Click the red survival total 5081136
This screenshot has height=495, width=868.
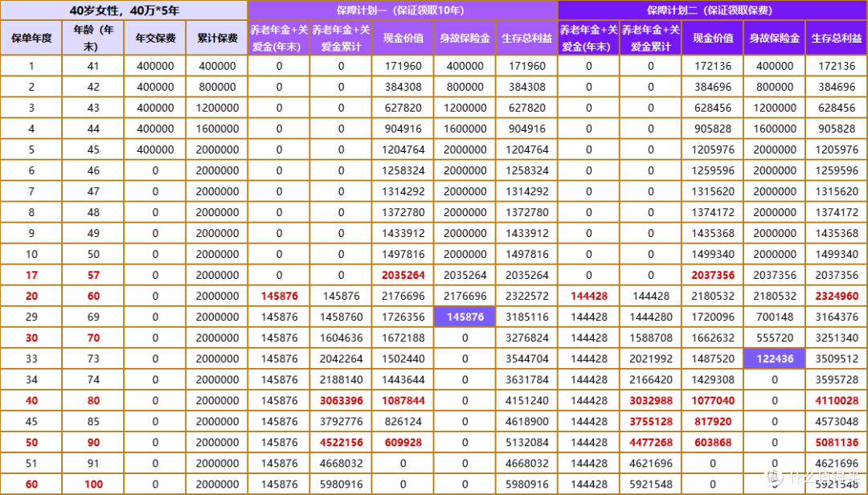837,443
